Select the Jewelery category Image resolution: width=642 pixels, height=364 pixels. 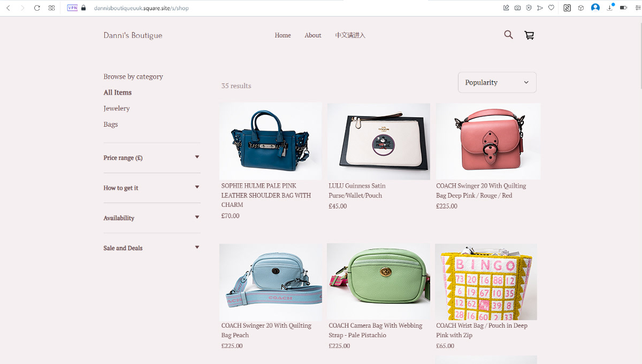(117, 109)
